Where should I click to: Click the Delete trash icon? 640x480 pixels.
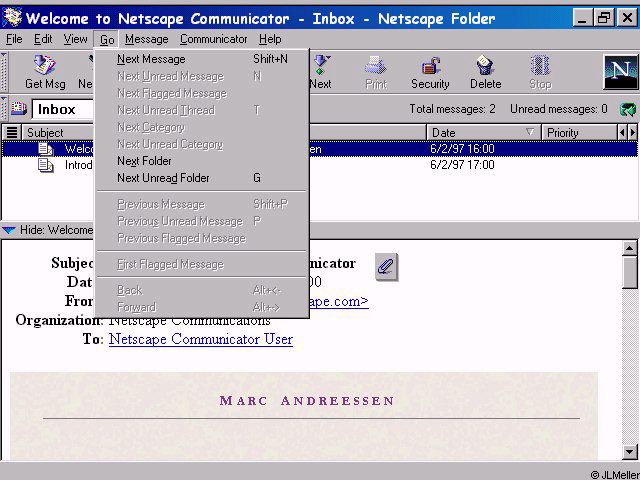(x=485, y=65)
